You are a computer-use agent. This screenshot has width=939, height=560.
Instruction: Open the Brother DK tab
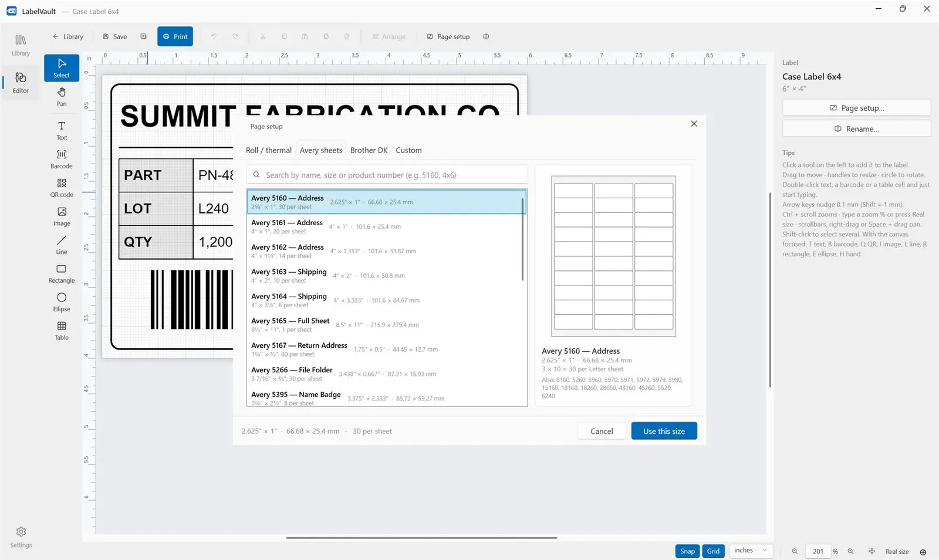(369, 150)
